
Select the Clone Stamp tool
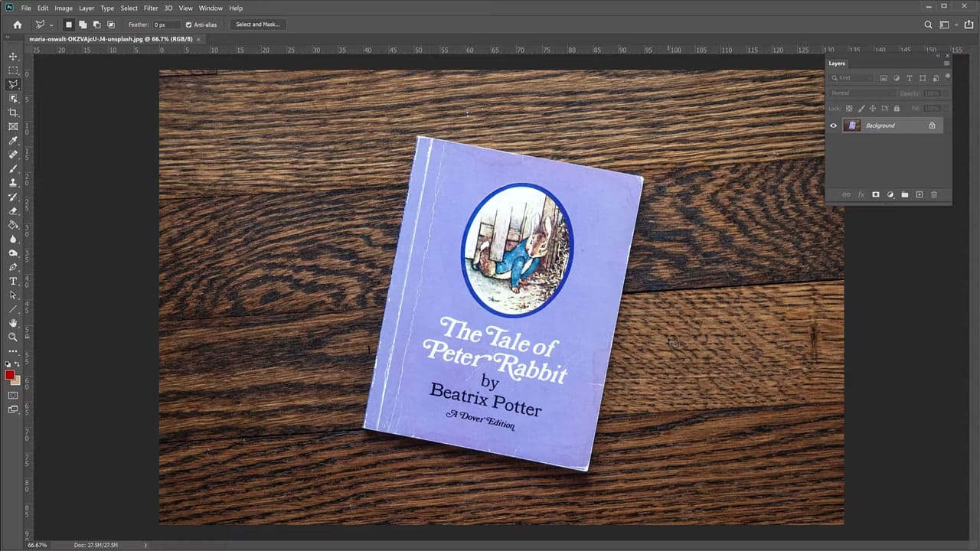[x=13, y=183]
